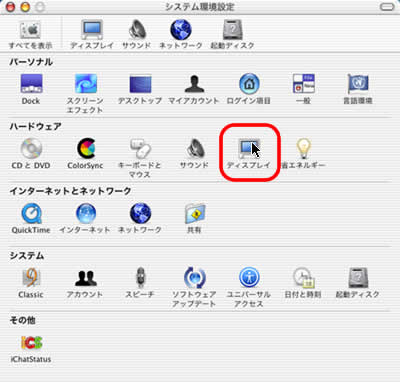
Task: Open Display (ディスプレイ) from the top toolbar
Action: [x=92, y=30]
